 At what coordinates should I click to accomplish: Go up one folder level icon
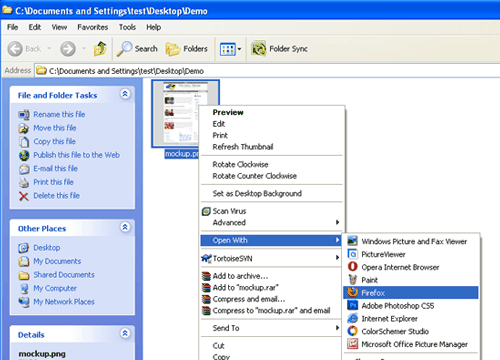(x=100, y=49)
